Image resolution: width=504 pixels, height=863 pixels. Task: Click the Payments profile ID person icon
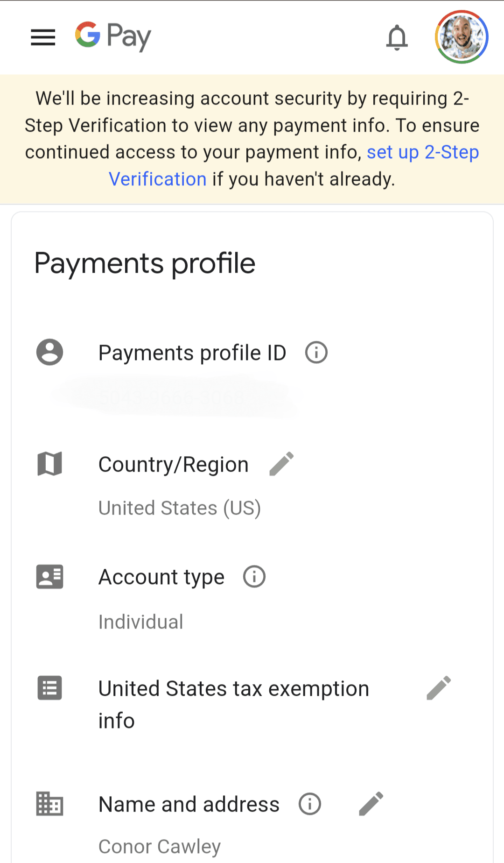[49, 352]
